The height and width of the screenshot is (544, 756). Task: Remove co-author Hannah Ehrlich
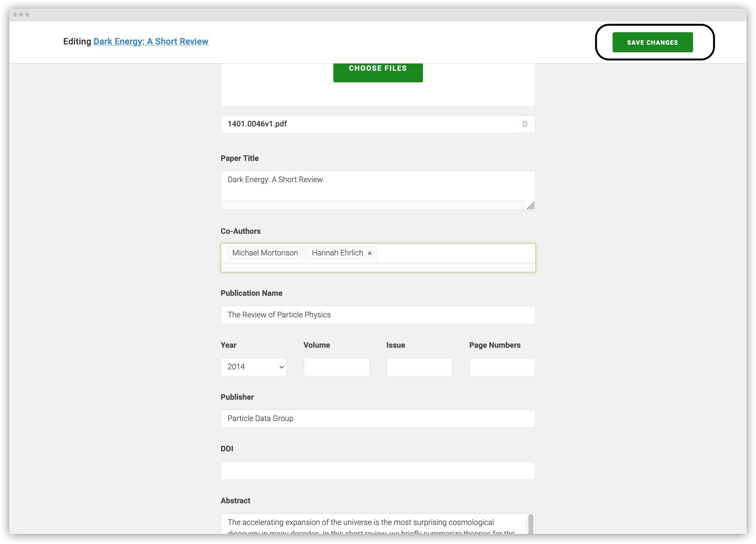coord(369,253)
